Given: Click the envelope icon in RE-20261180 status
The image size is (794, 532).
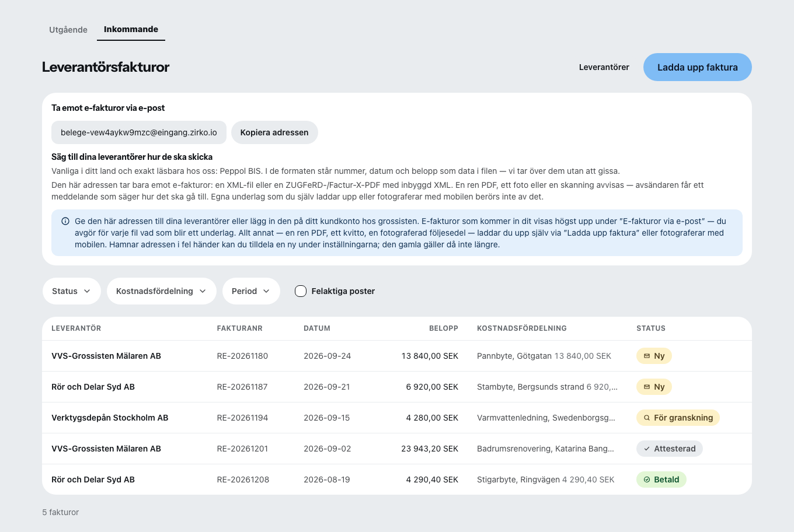Looking at the screenshot, I should [647, 356].
